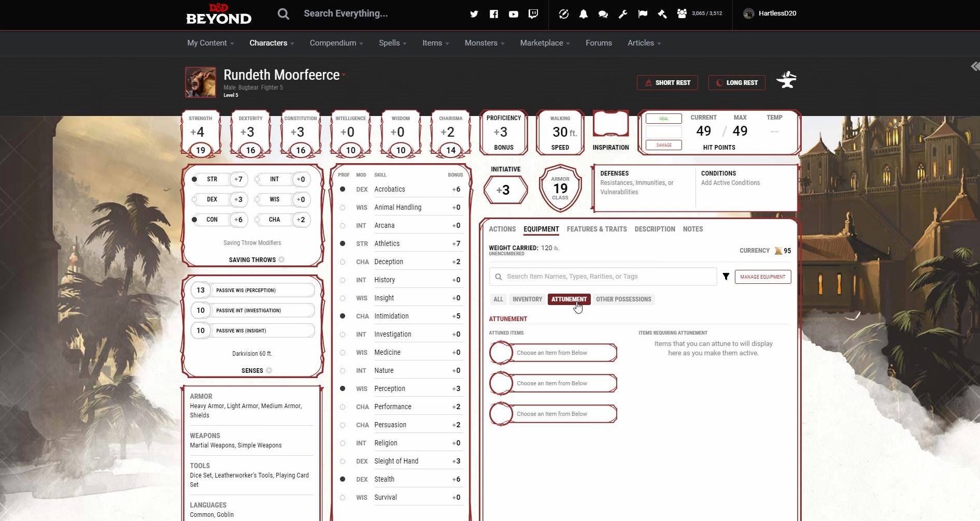980x521 pixels.
Task: Expand Articles dropdown menu
Action: click(x=644, y=43)
